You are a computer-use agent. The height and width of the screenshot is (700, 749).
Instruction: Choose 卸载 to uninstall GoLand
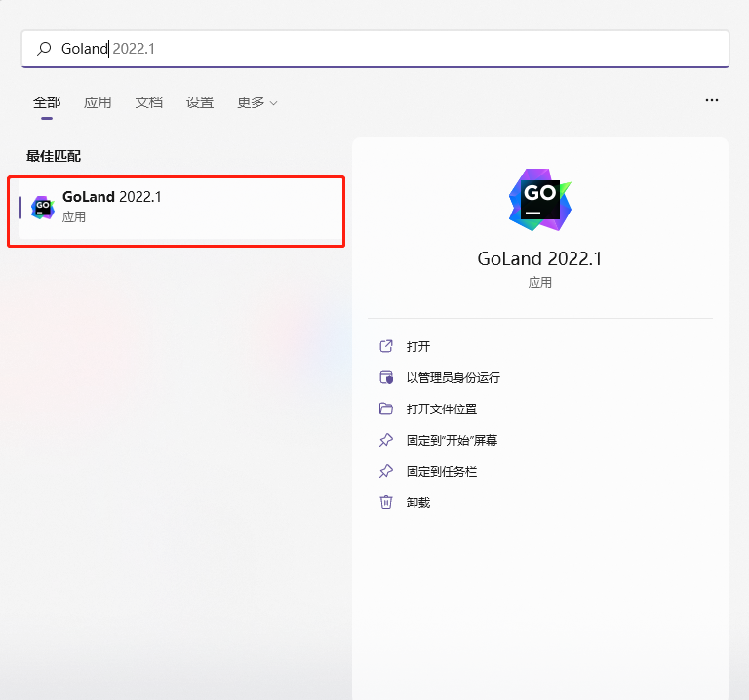point(418,503)
